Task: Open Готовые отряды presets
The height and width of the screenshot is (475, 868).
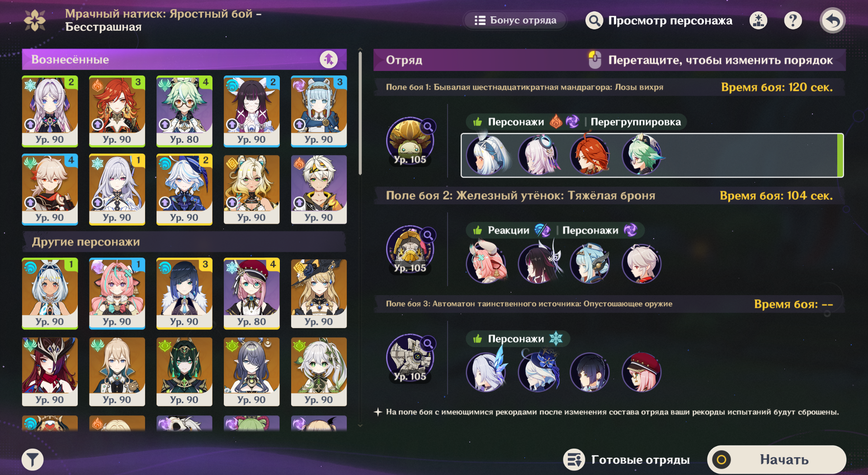Action: click(x=627, y=460)
